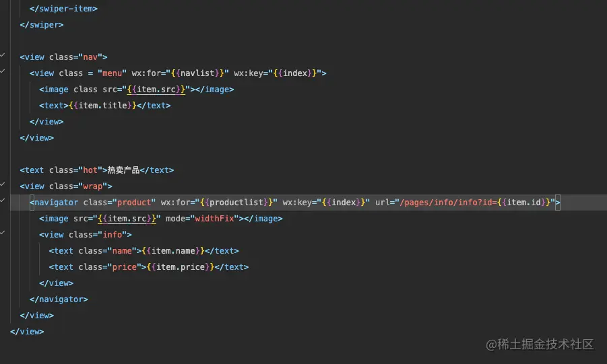Image resolution: width=607 pixels, height=364 pixels.
Task: Click the "name" class value
Action: point(122,251)
